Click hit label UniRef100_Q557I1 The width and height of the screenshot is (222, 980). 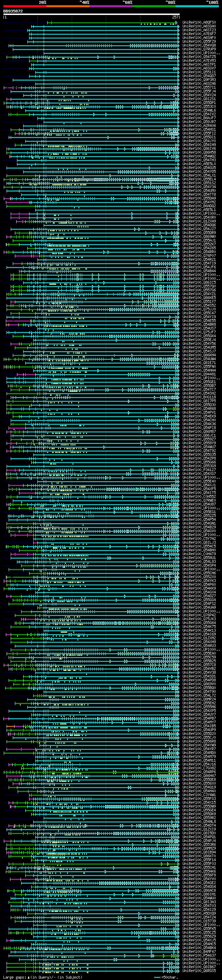[x=199, y=88]
